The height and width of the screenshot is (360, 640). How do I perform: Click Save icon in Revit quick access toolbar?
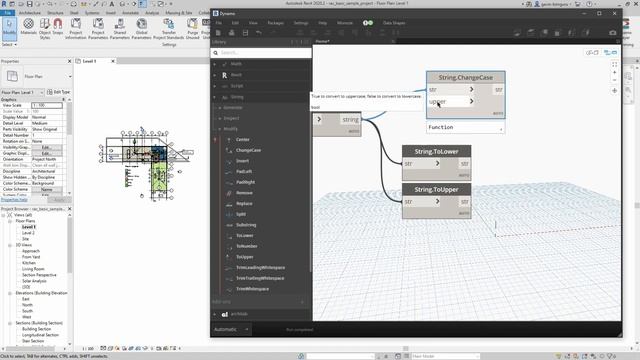(x=29, y=4)
